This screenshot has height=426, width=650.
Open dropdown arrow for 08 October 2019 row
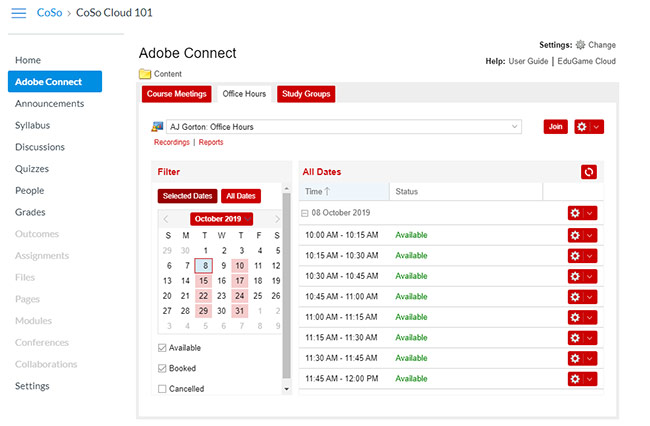click(589, 213)
